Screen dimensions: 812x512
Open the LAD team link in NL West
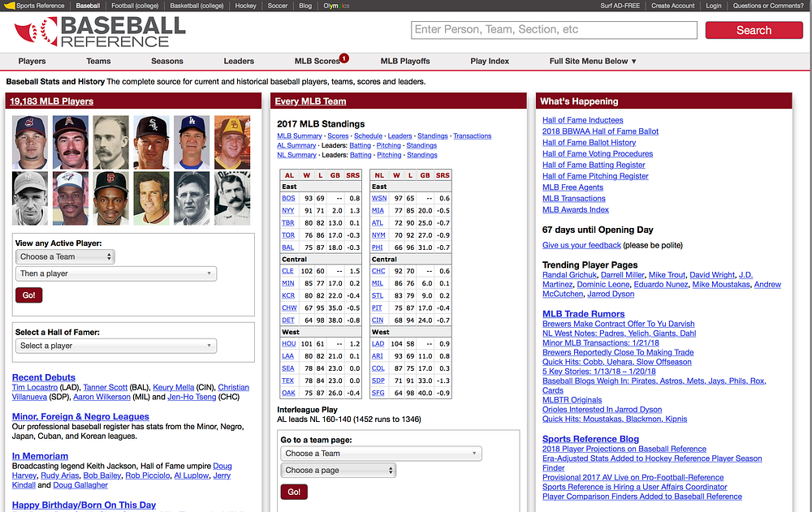coord(378,344)
